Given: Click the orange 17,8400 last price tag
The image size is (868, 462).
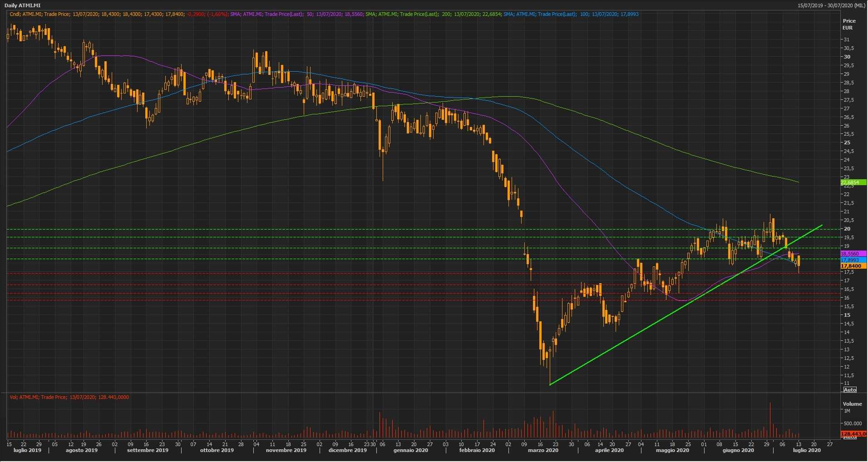Looking at the screenshot, I should (849, 266).
